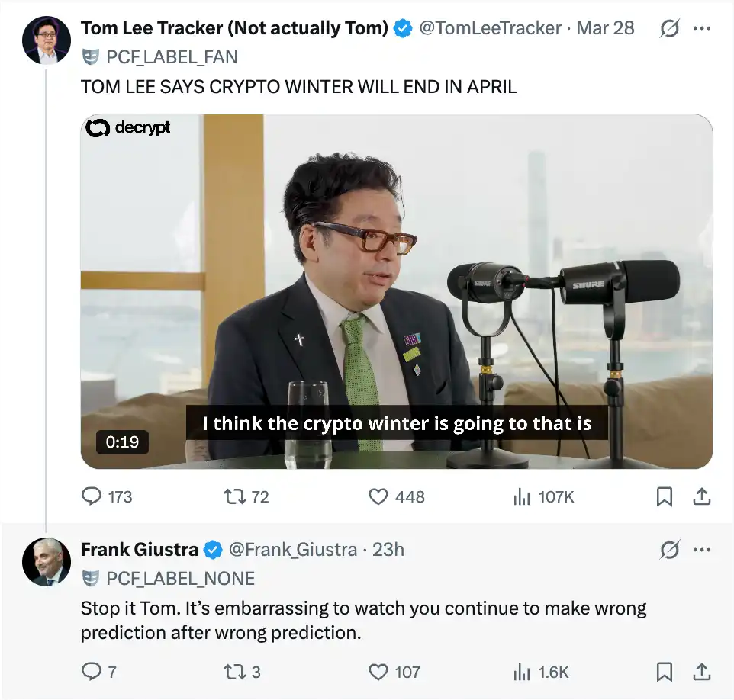Open the @TomLeeTracker profile handle
Image resolution: width=734 pixels, height=700 pixels.
click(491, 28)
